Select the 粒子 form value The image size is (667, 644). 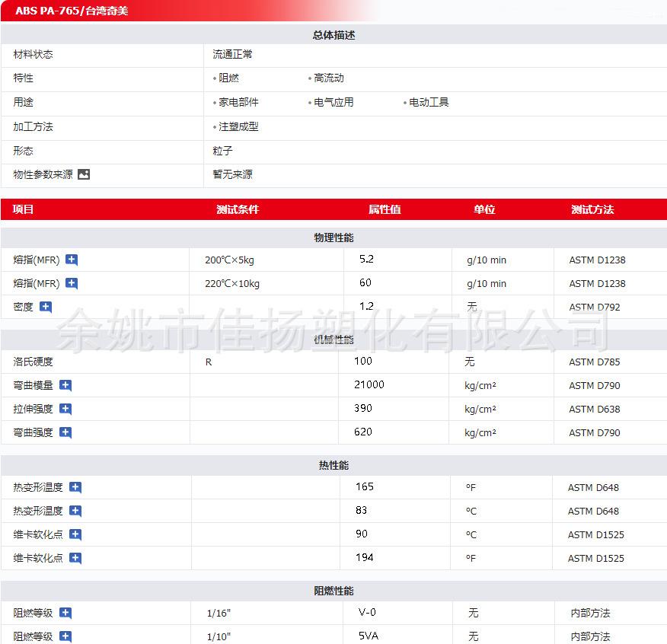click(223, 151)
